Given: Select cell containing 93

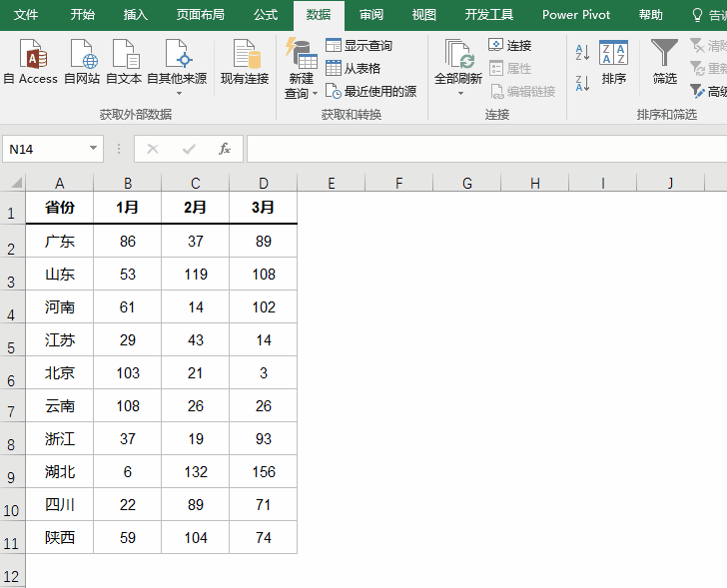Looking at the screenshot, I should (x=264, y=438).
